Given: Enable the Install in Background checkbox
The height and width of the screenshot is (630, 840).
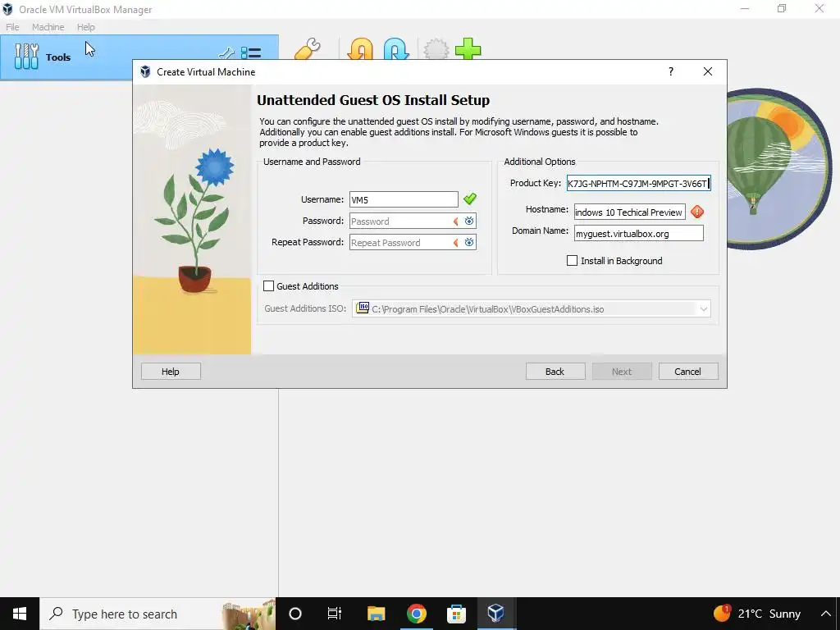Looking at the screenshot, I should pos(572,260).
